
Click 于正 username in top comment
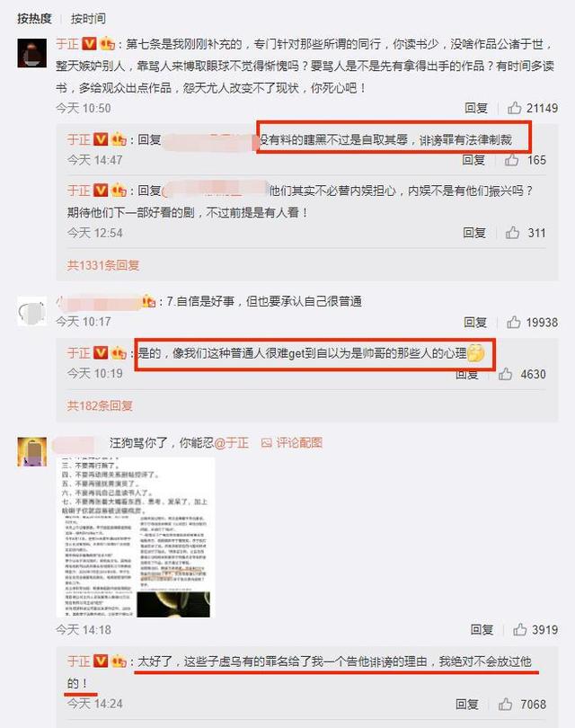pos(67,44)
